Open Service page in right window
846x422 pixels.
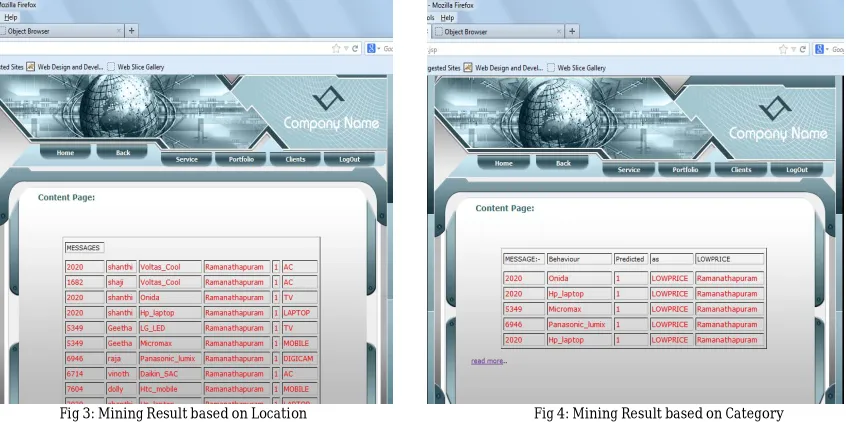629,169
